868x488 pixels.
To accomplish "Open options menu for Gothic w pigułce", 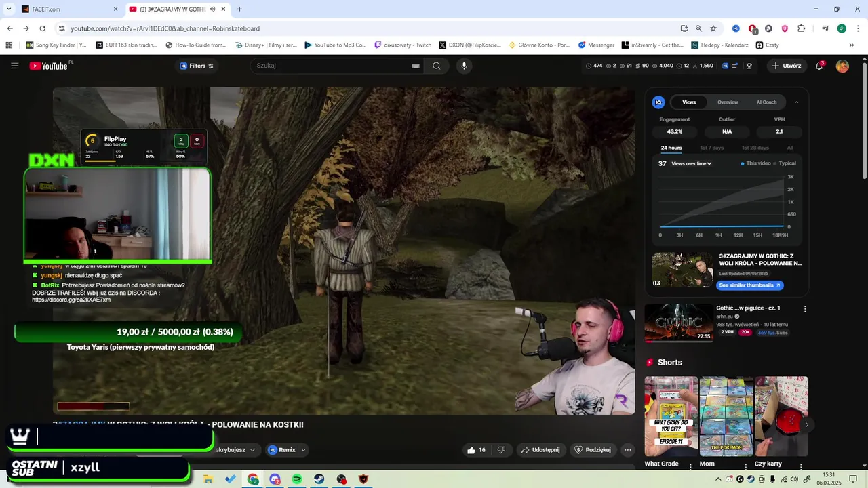I will point(805,309).
